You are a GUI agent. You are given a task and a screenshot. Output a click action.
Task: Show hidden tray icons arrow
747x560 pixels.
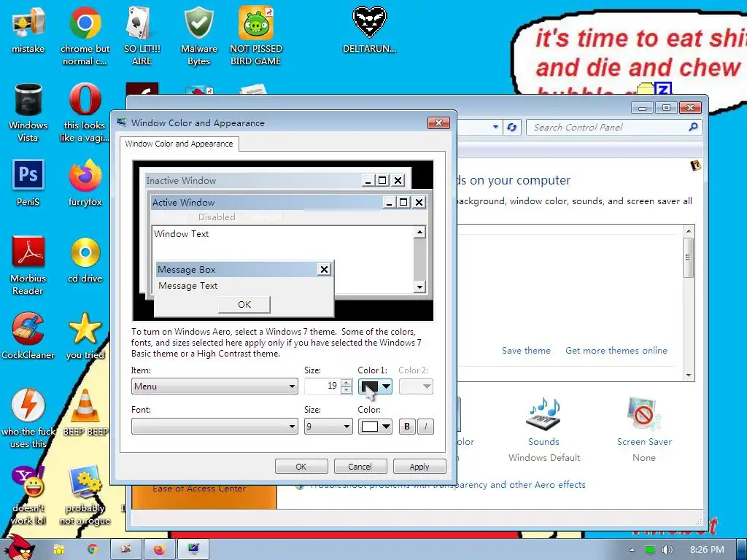632,550
